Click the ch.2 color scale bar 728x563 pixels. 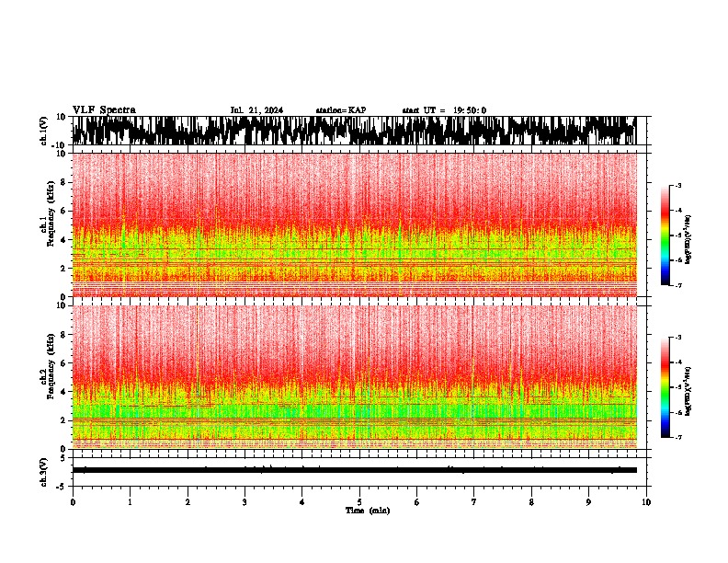point(665,387)
